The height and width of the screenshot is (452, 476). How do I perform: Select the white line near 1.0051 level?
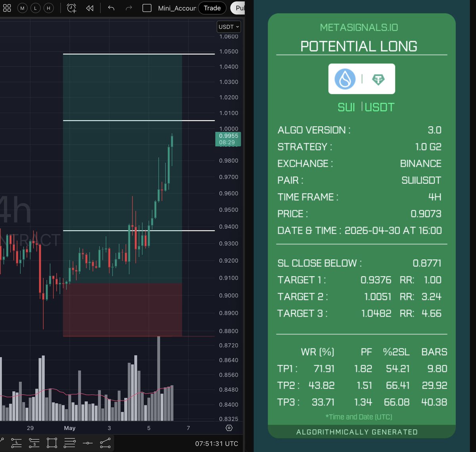(x=139, y=120)
